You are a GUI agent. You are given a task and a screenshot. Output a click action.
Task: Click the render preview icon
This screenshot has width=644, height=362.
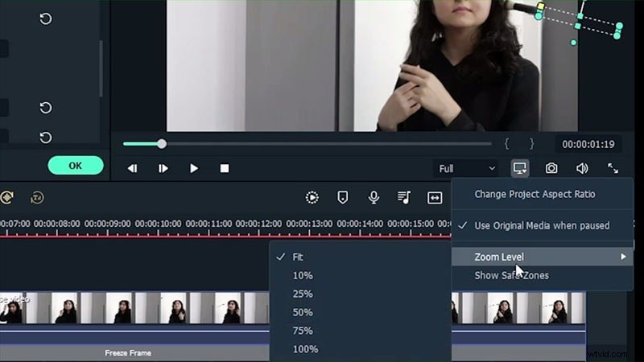point(312,197)
